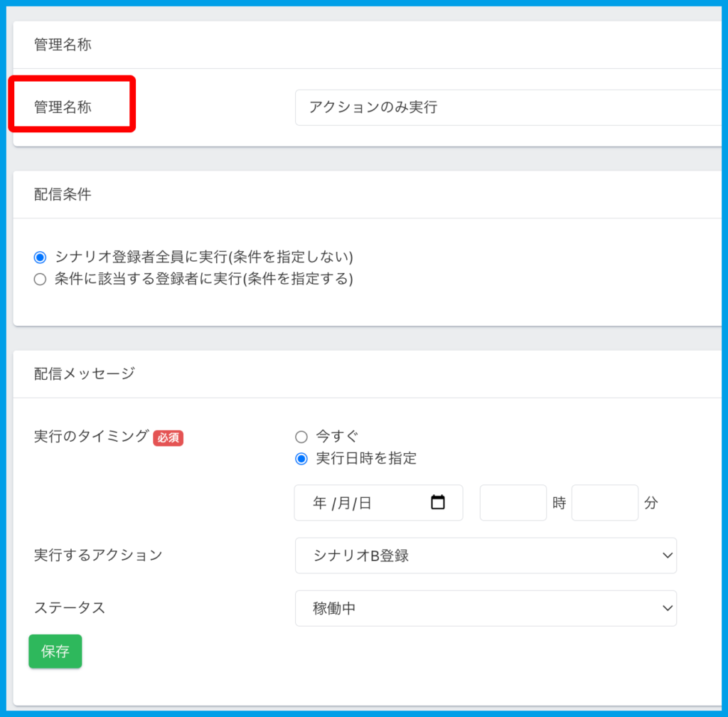Choose the 実行日時を指定 radio button

301,459
